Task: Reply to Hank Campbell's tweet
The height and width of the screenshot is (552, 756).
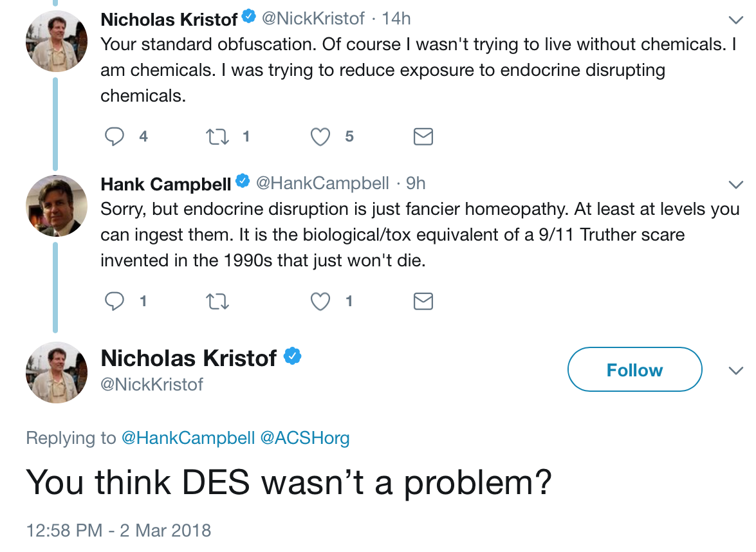Action: (114, 301)
